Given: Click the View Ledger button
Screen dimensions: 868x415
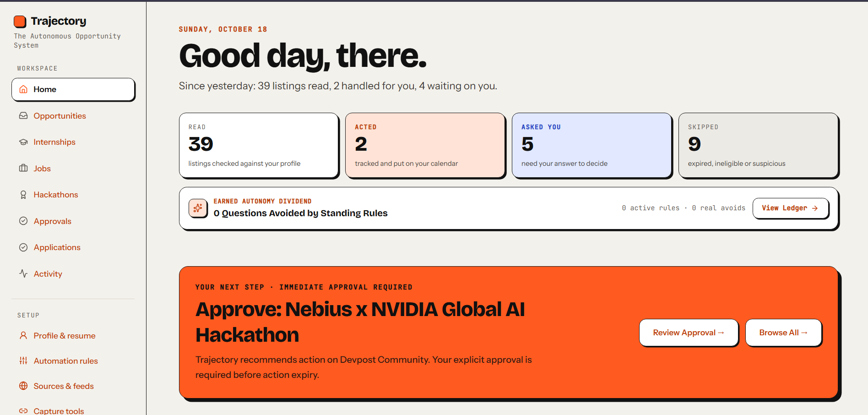Looking at the screenshot, I should 791,208.
